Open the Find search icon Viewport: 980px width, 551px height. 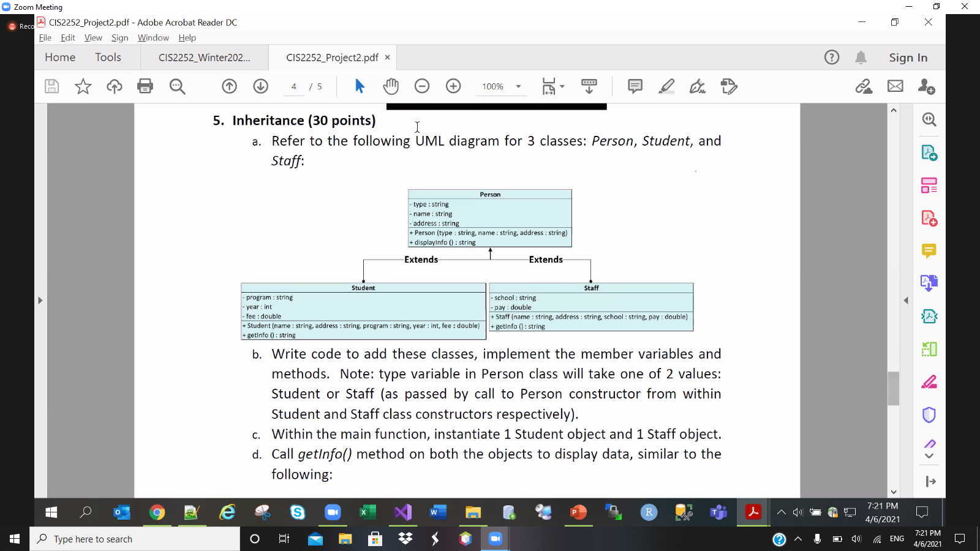(178, 86)
